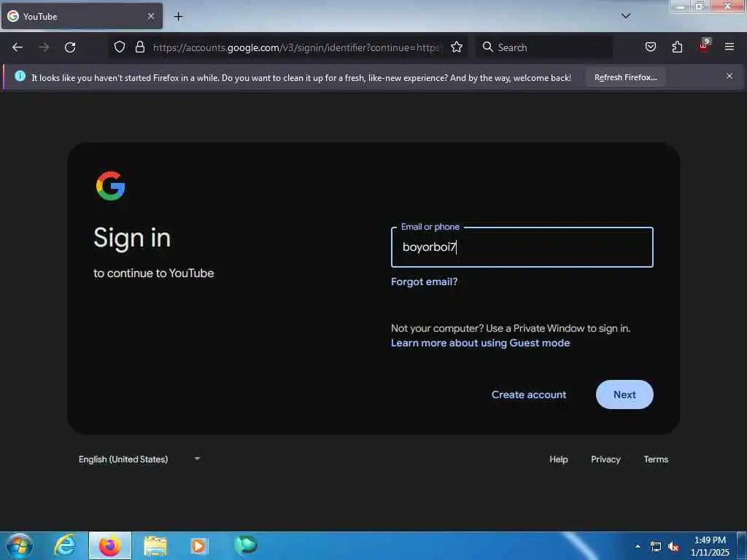
Task: Open the network tray icon
Action: pos(656,547)
